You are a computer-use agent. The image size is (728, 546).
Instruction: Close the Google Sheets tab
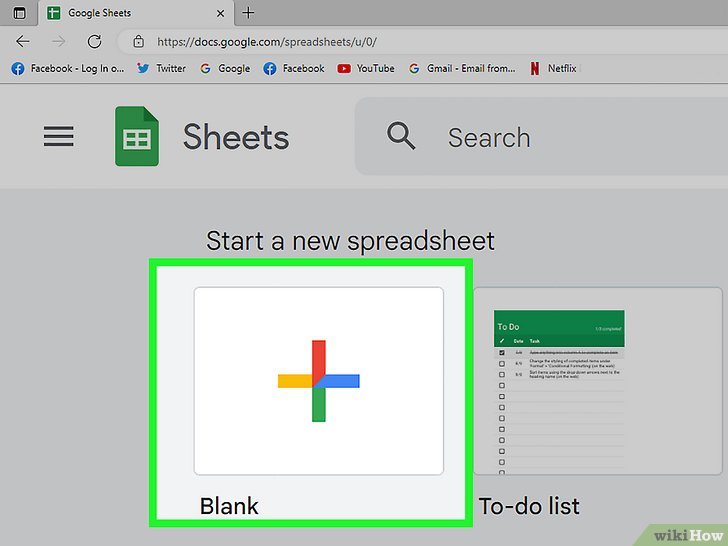pos(221,13)
